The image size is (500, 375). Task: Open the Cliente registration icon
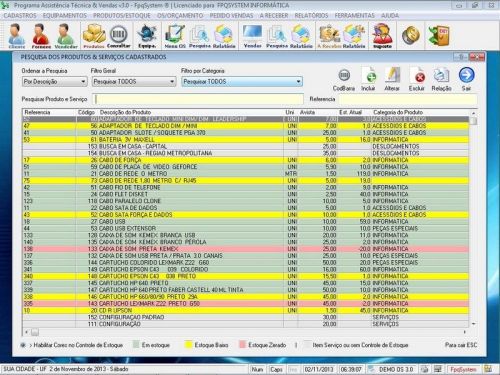coord(17,36)
